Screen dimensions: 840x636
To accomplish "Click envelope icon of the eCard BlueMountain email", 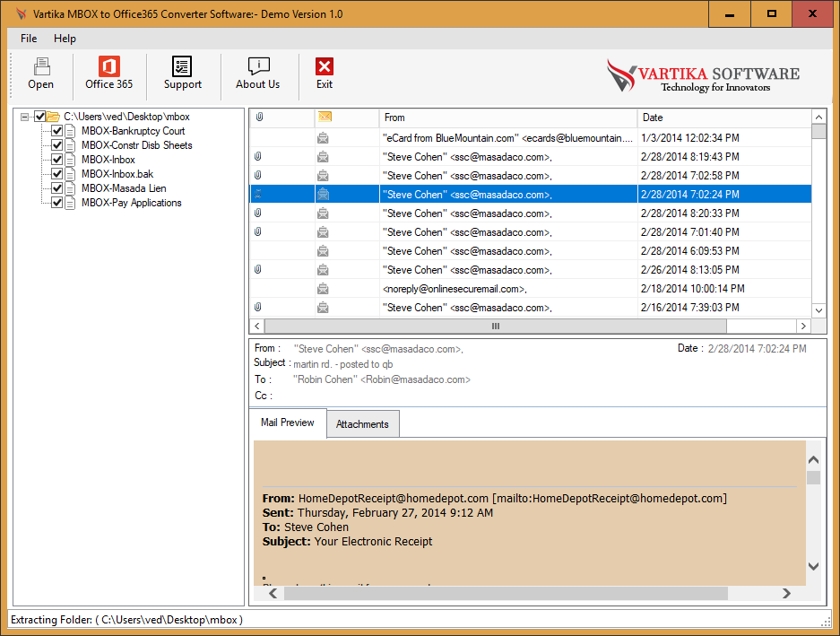I will coord(323,138).
